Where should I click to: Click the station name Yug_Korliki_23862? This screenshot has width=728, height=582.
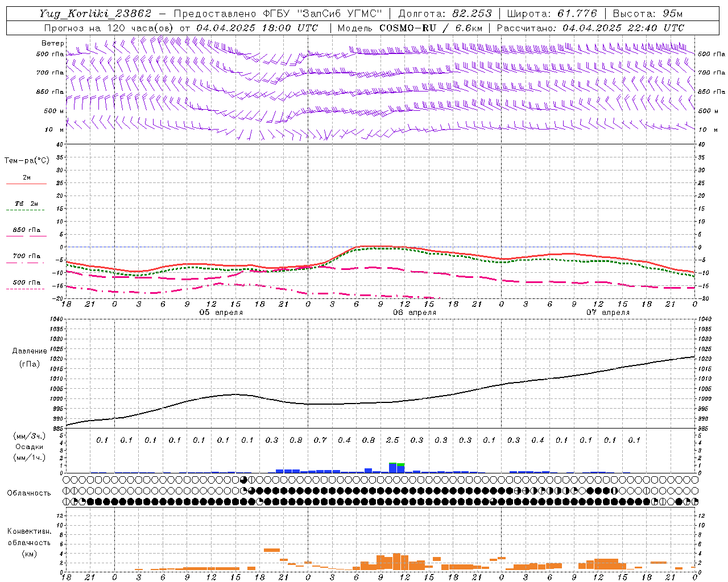(96, 14)
